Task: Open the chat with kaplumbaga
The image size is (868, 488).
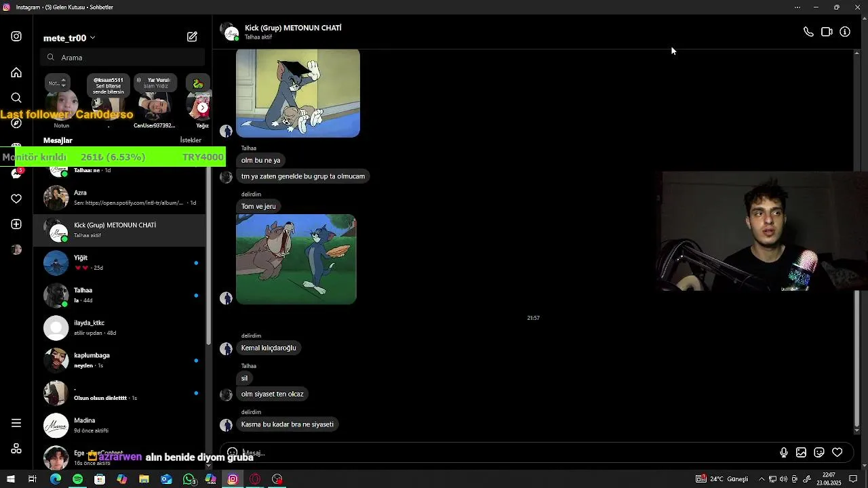Action: click(120, 360)
